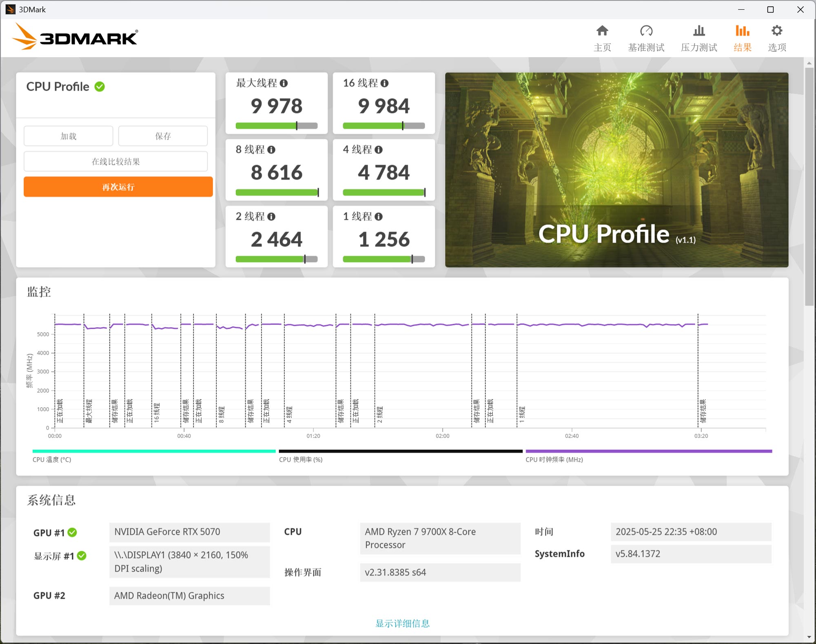Click the 操作界面 version v2.31.8385 s64
The width and height of the screenshot is (816, 644).
pyautogui.click(x=440, y=573)
